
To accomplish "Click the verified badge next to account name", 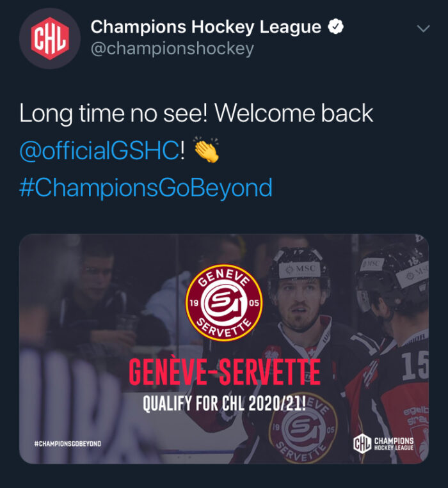I will (x=336, y=27).
